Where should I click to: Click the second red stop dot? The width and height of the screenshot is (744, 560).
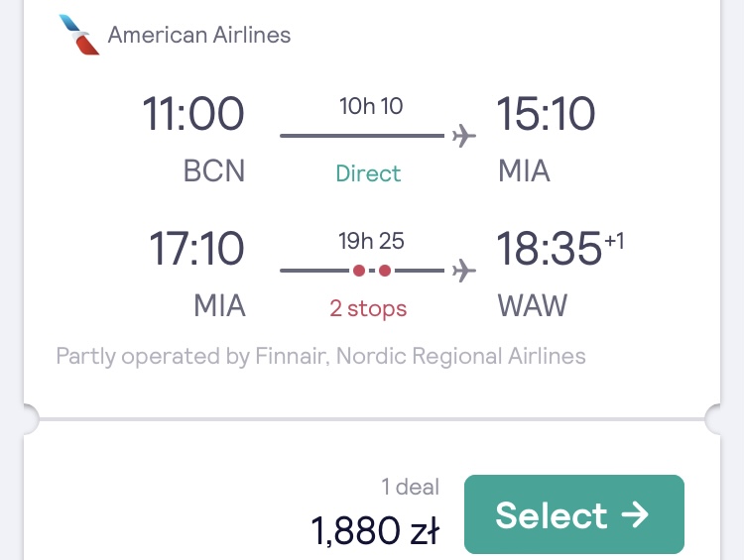(385, 271)
